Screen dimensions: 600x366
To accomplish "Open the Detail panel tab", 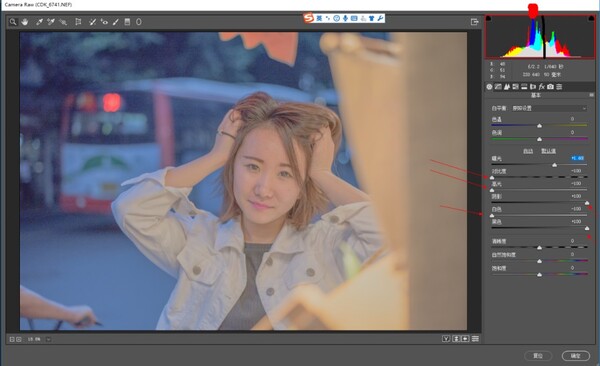I will click(507, 87).
